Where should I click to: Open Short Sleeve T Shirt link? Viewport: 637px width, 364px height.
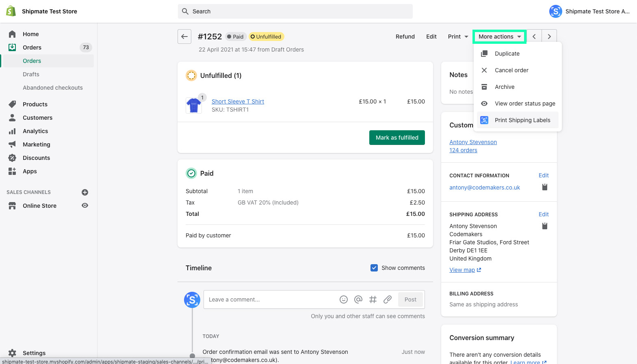click(x=238, y=101)
